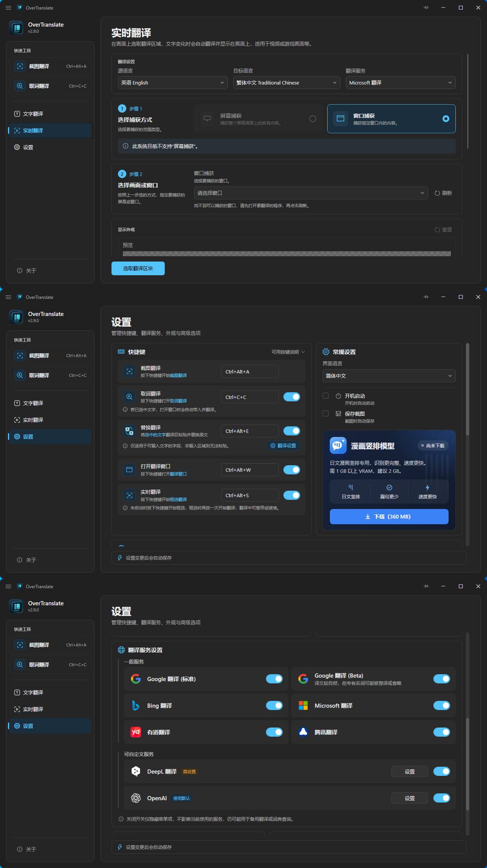
Task: Expand the 可用按键说明 section
Action: (x=288, y=352)
